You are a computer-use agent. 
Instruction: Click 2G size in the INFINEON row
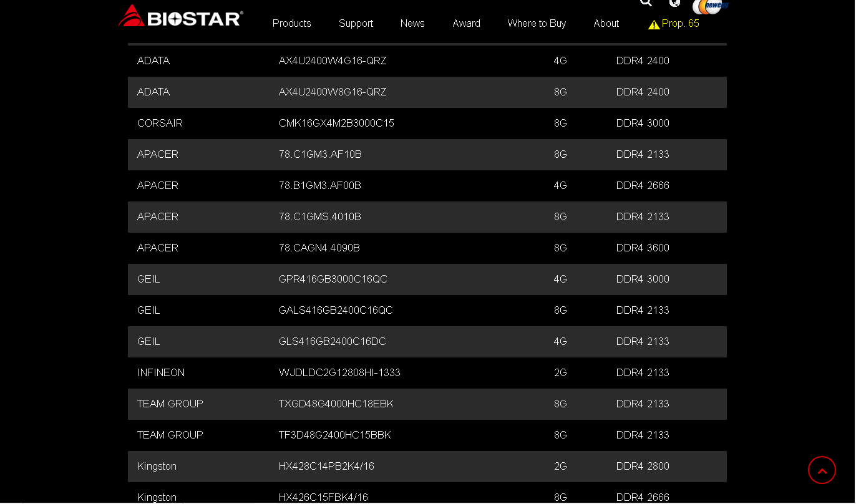[560, 372]
